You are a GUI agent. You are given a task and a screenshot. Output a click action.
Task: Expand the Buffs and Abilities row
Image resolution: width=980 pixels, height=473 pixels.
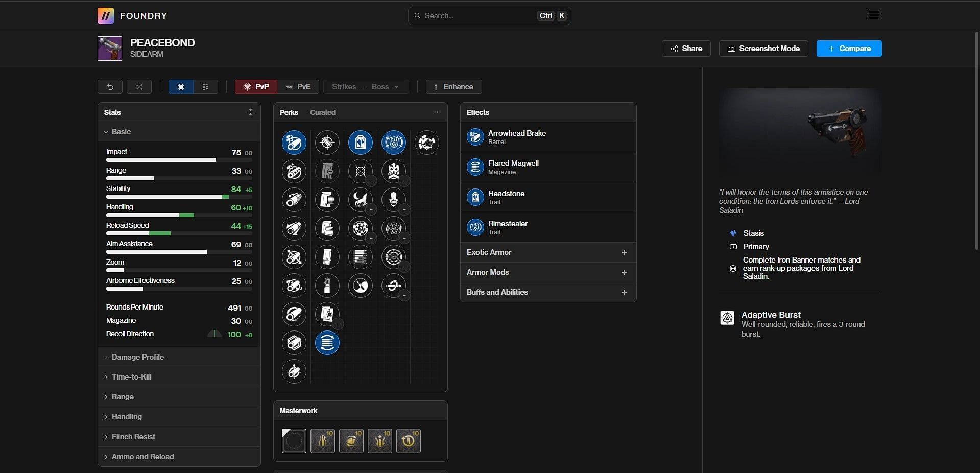[x=548, y=292]
